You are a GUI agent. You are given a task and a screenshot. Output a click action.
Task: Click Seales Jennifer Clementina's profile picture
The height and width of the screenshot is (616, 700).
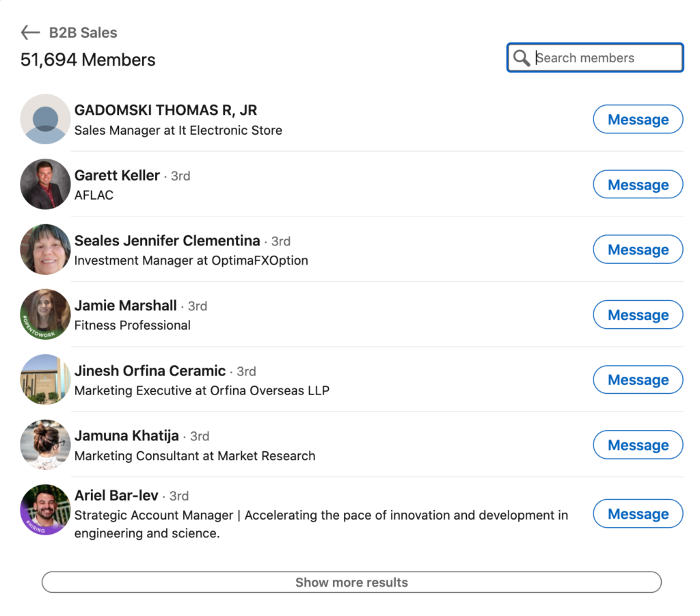[x=46, y=250]
